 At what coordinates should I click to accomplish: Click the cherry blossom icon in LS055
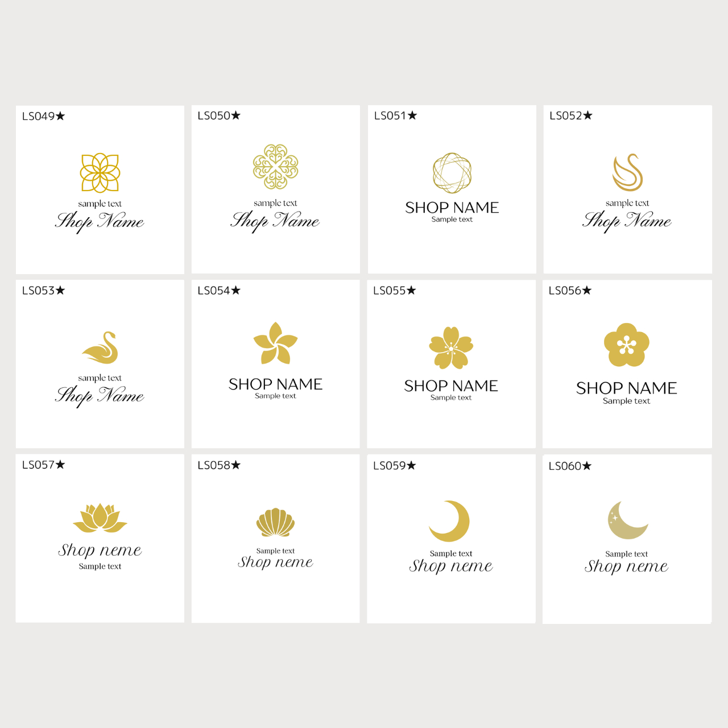pos(451,348)
